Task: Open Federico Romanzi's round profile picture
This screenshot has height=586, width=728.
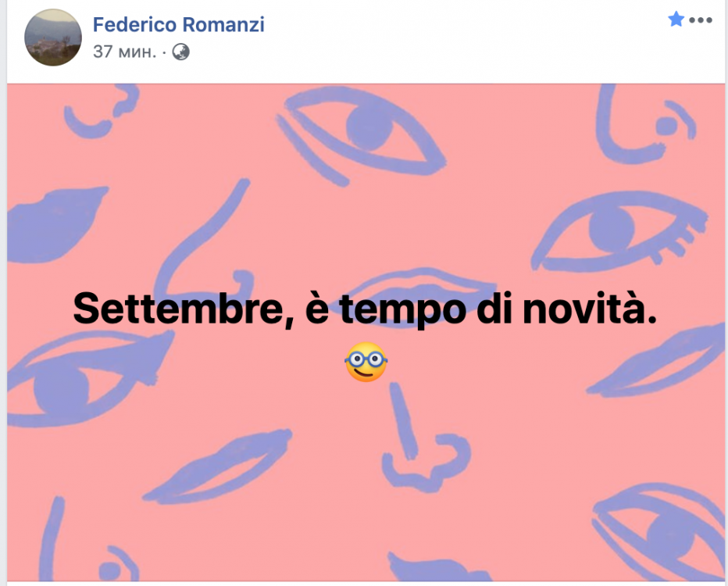Action: 53,38
